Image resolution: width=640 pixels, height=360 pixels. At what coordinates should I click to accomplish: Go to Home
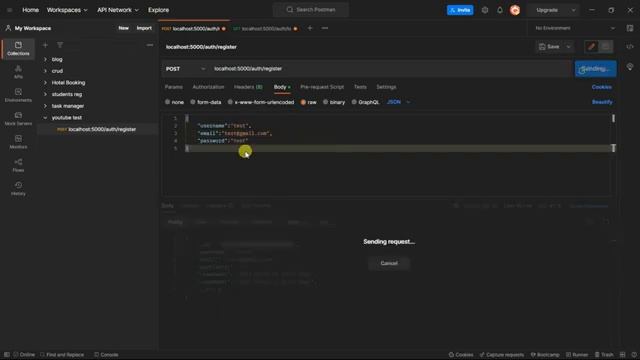click(x=30, y=10)
